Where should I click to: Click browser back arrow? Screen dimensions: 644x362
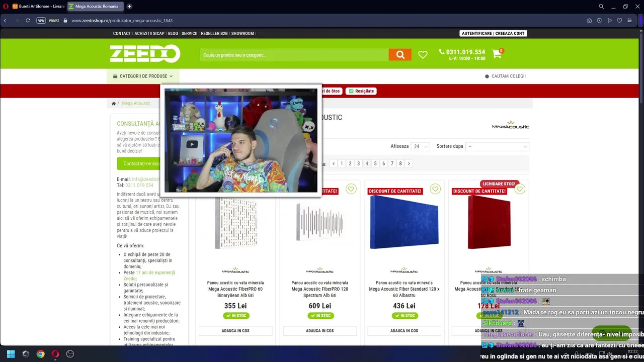click(x=5, y=21)
